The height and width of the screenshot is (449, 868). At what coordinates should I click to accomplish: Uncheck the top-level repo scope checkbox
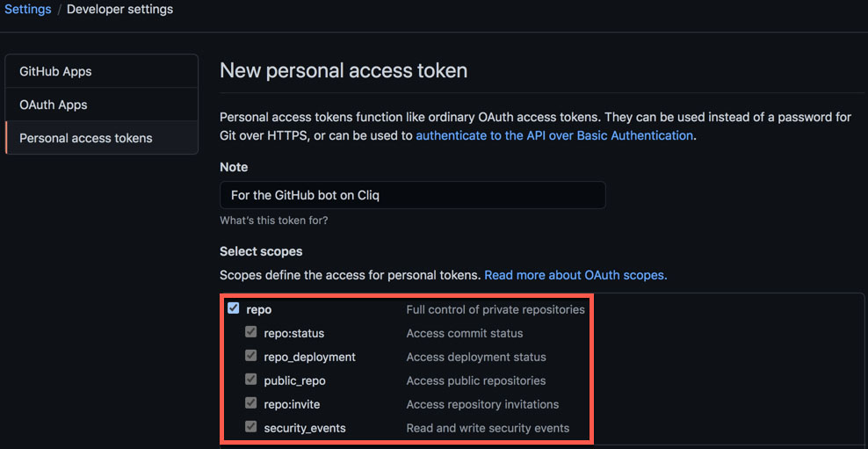tap(234, 308)
